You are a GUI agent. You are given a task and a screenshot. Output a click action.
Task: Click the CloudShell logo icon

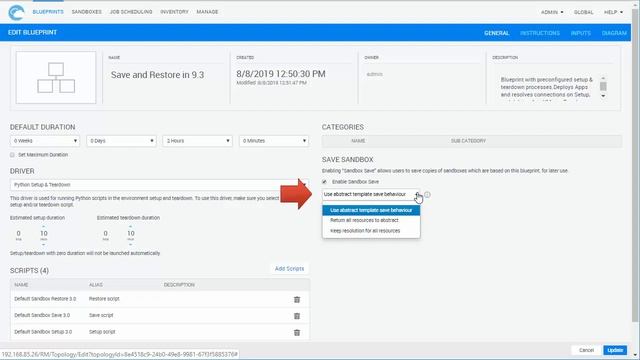tap(16, 12)
